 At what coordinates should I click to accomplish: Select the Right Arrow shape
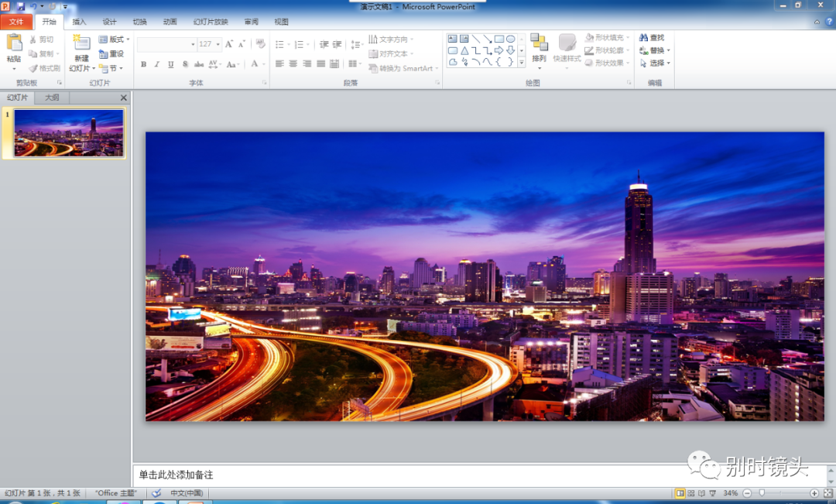499,50
